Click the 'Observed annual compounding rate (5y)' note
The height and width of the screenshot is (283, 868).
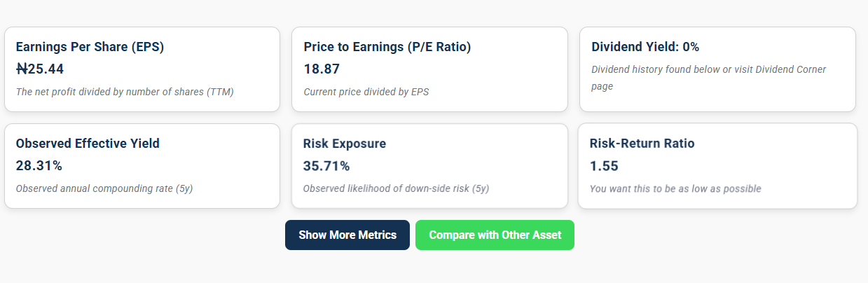[104, 188]
